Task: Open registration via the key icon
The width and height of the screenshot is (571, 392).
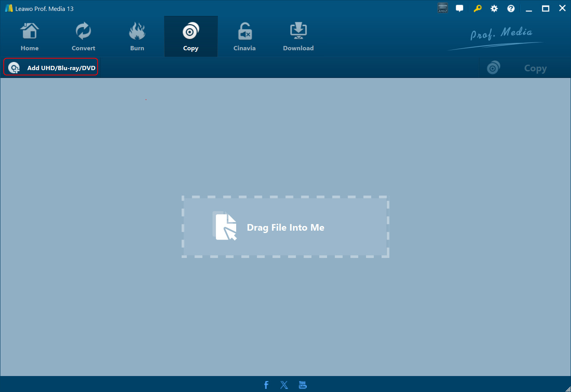Action: [x=477, y=8]
